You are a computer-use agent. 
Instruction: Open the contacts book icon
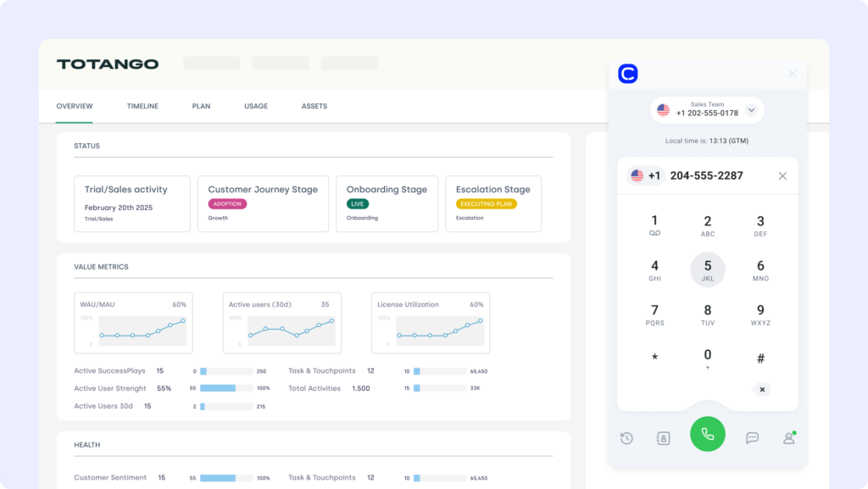[x=663, y=438]
